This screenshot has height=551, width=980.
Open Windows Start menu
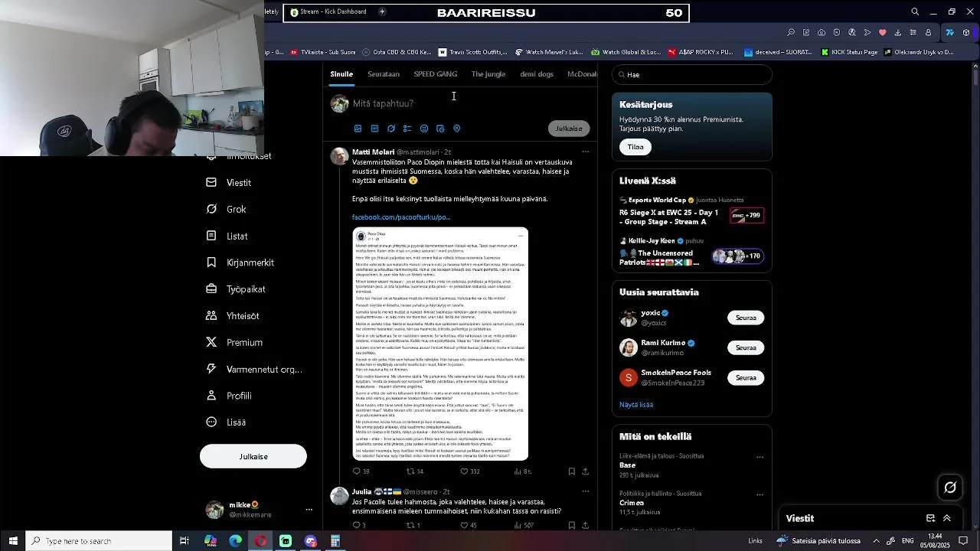click(x=13, y=541)
